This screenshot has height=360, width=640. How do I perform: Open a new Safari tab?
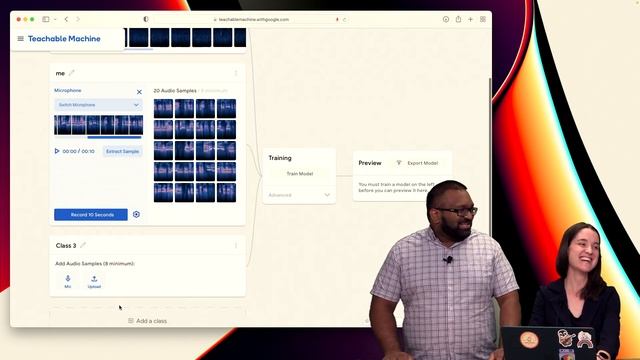(471, 19)
